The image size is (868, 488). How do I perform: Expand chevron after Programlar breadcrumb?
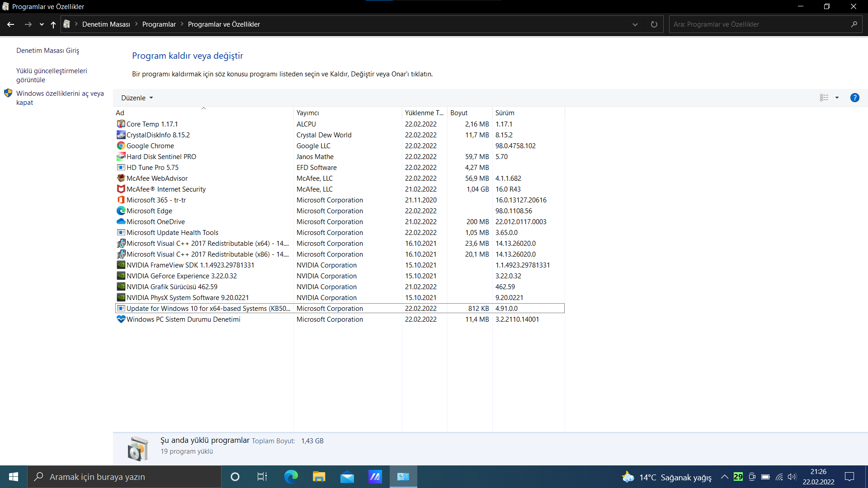pos(182,24)
